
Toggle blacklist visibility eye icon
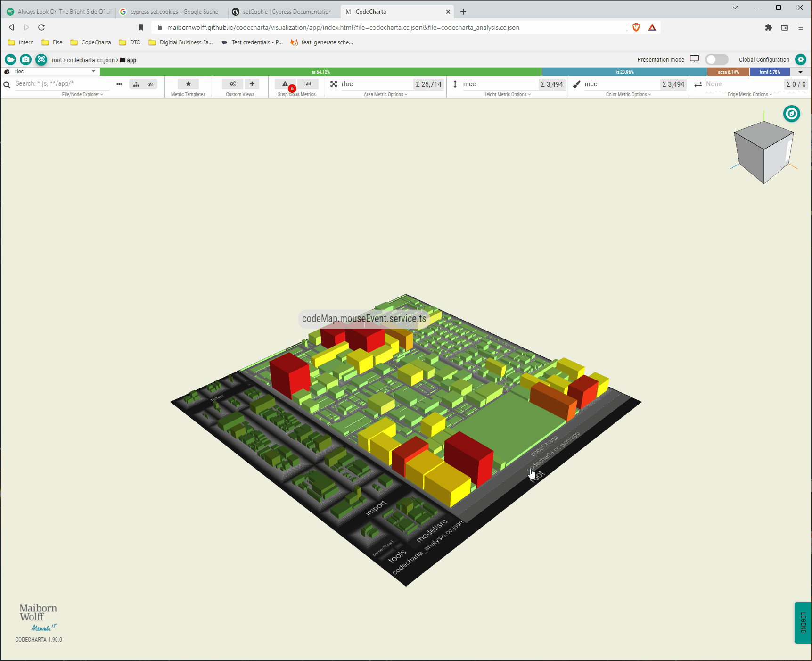coord(150,84)
